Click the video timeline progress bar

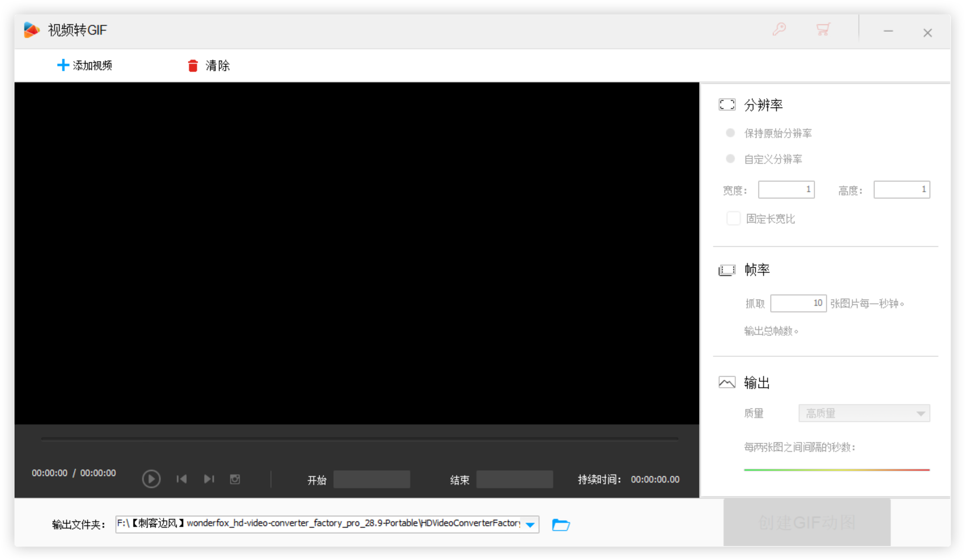coord(360,439)
